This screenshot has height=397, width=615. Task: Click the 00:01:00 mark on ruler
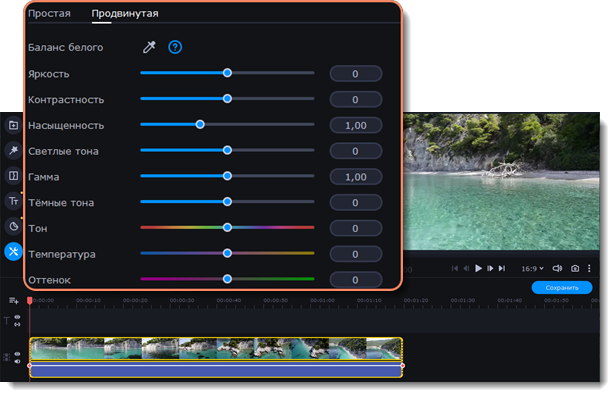(x=322, y=300)
